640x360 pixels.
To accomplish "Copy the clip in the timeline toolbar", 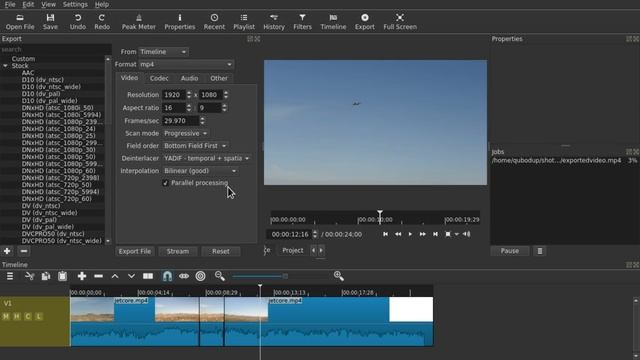I will [x=46, y=276].
